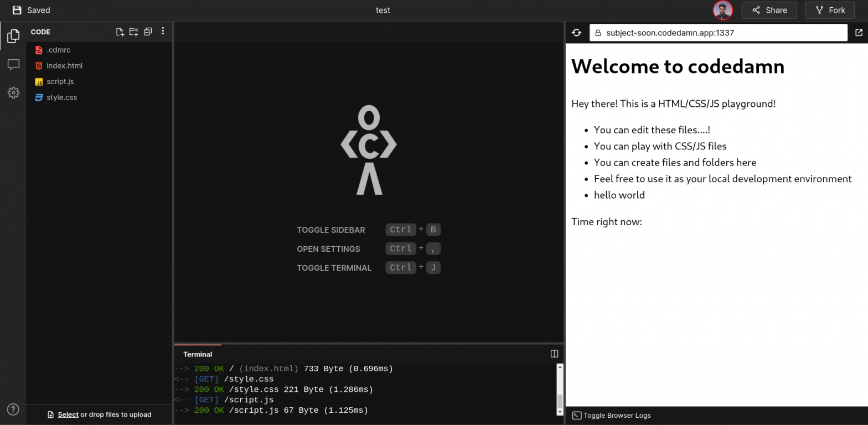Image resolution: width=868 pixels, height=425 pixels.
Task: Open index.html from file tree
Action: coord(64,65)
